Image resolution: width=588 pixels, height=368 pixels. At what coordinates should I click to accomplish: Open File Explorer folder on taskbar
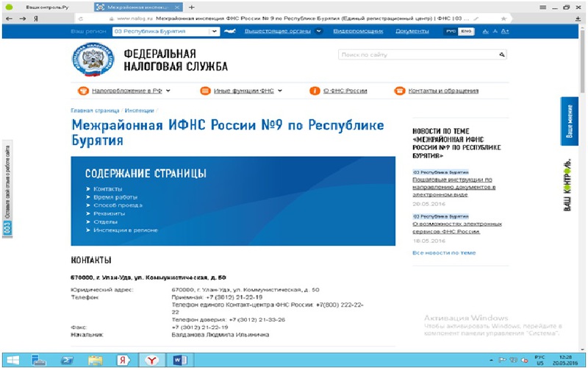(x=96, y=361)
